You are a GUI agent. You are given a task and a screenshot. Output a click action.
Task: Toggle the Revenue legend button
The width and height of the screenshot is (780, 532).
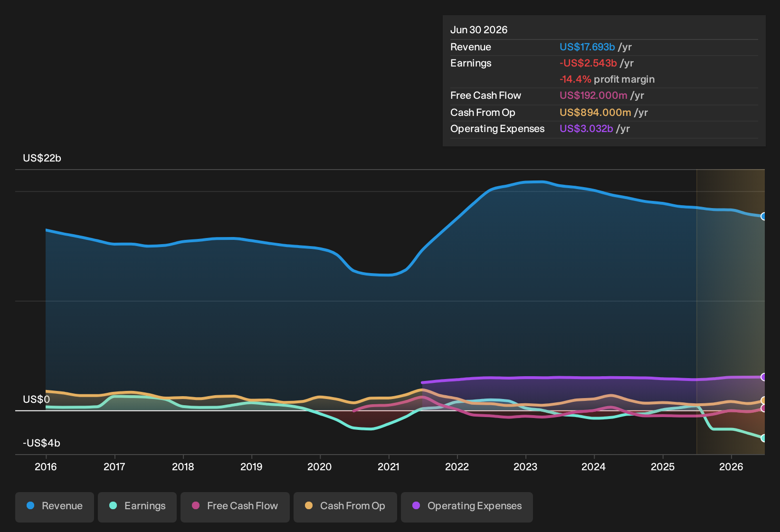(x=55, y=506)
